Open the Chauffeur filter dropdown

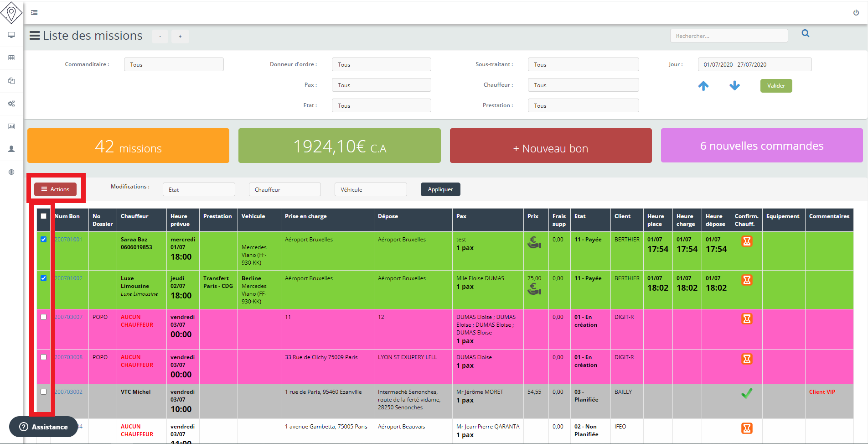(x=583, y=85)
